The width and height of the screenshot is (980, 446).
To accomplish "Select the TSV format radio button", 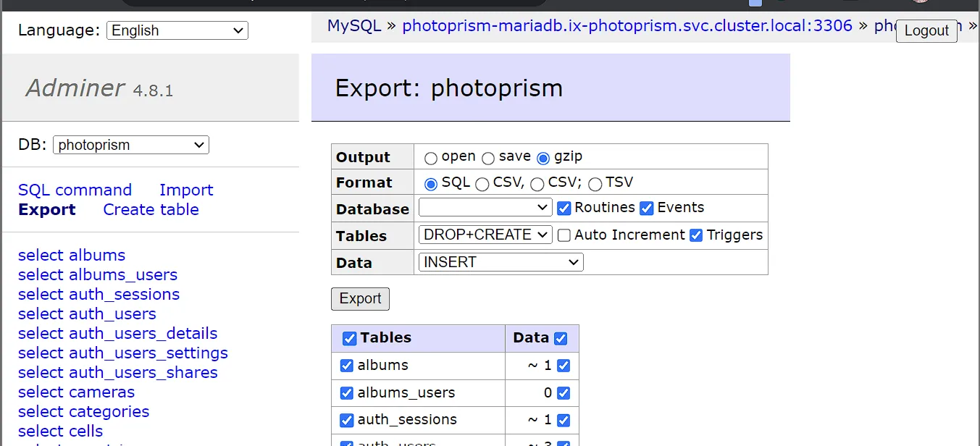I will pyautogui.click(x=595, y=184).
